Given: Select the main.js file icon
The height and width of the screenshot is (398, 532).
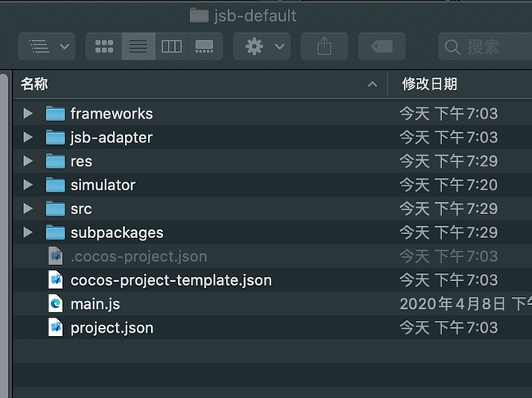Looking at the screenshot, I should [x=56, y=303].
